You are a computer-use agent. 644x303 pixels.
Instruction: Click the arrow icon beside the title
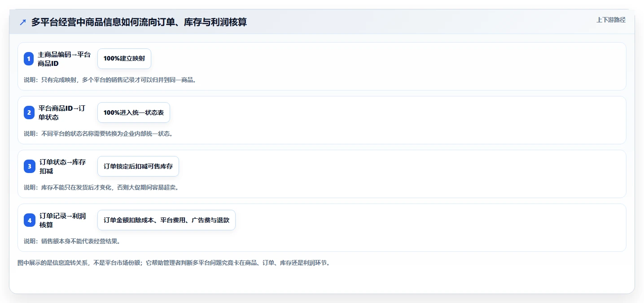point(23,22)
